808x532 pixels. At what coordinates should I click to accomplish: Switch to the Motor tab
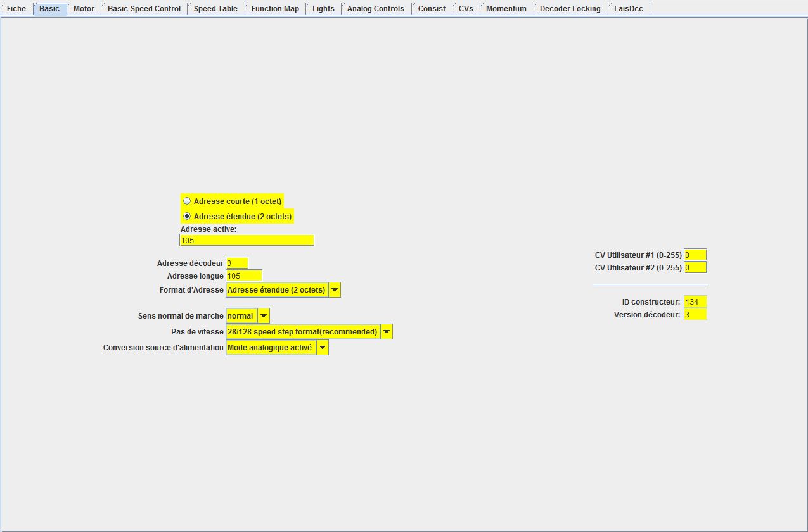tap(84, 9)
